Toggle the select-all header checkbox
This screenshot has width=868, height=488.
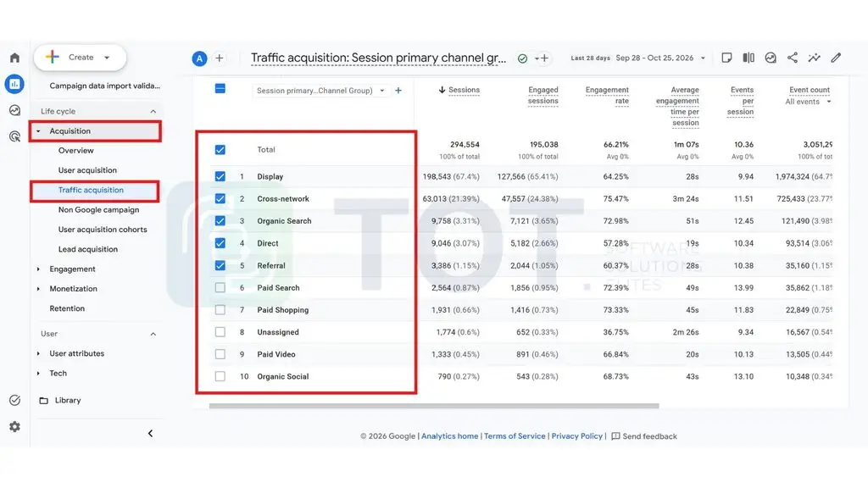(220, 88)
